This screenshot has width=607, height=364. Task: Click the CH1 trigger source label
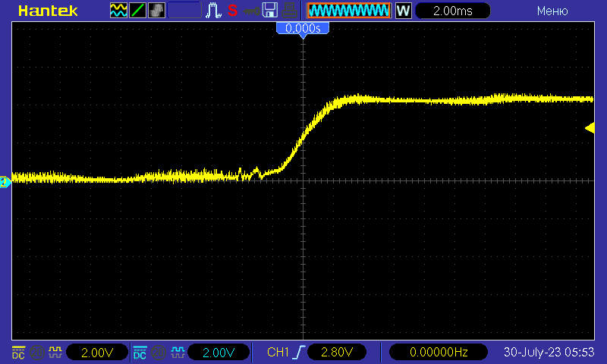(278, 352)
